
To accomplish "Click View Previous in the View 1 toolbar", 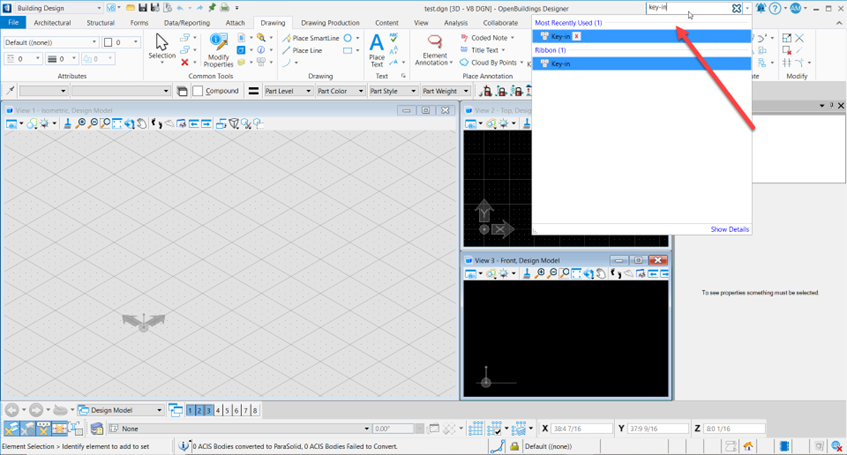I will 194,124.
